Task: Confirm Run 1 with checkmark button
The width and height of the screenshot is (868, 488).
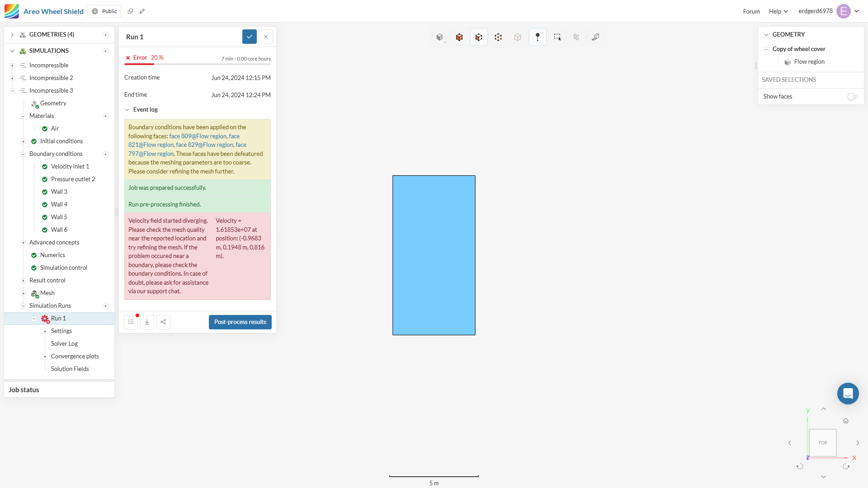Action: tap(250, 37)
